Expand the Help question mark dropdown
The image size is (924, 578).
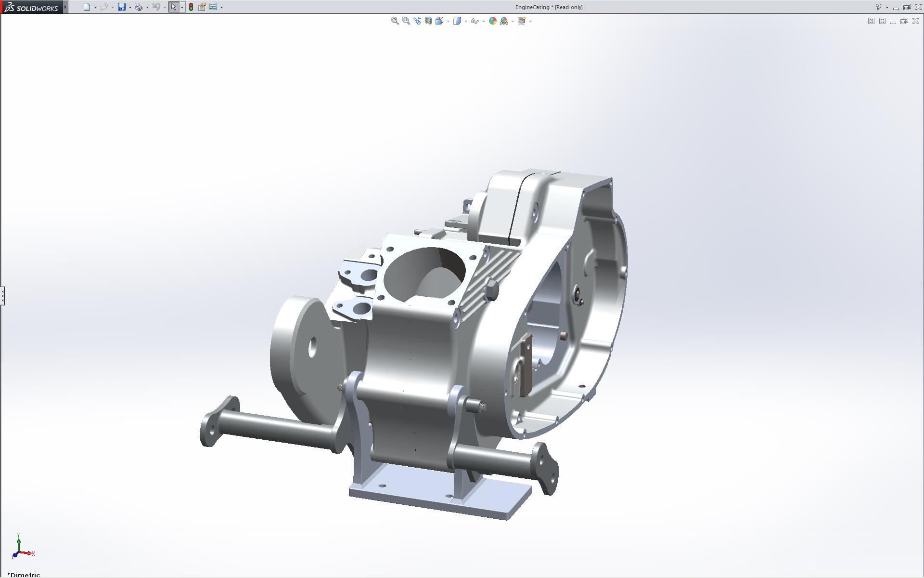tap(887, 7)
